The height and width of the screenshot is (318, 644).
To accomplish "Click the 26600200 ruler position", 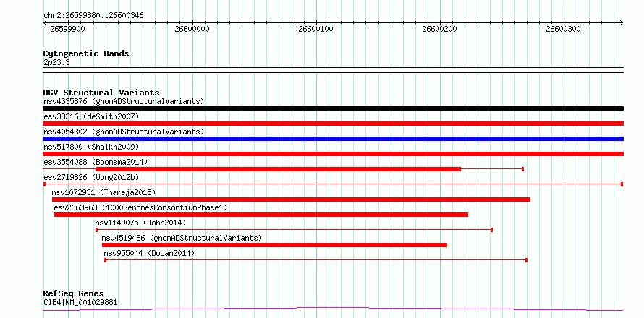I will (439, 29).
